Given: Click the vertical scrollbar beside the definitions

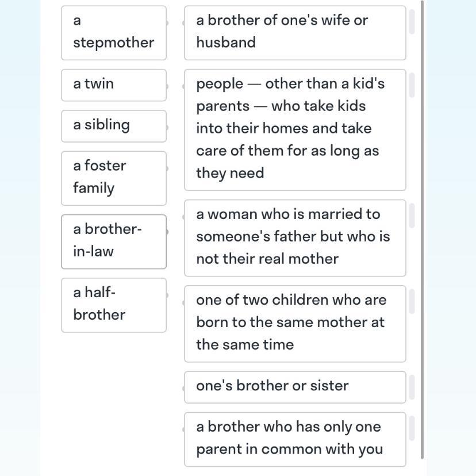Looking at the screenshot, I should pos(423,230).
